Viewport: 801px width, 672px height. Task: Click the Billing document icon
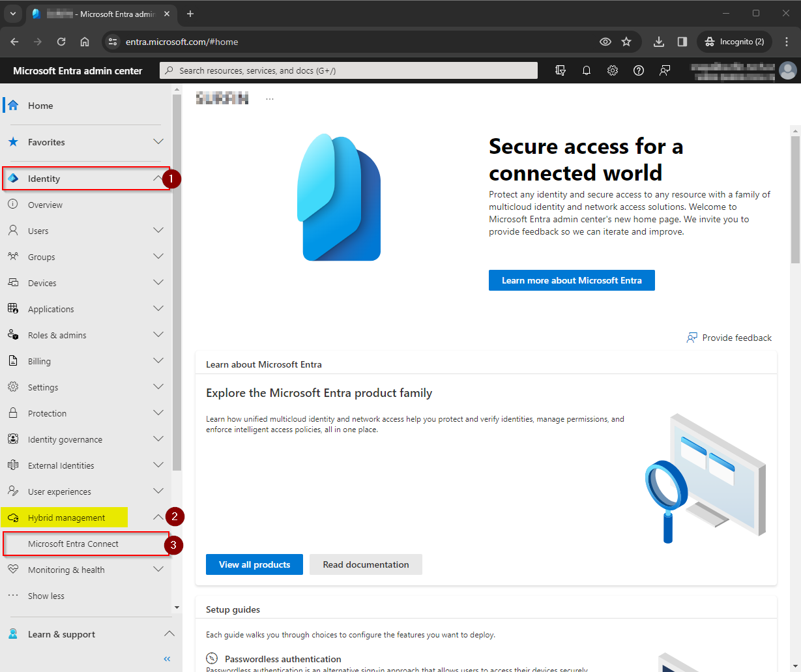coord(13,361)
